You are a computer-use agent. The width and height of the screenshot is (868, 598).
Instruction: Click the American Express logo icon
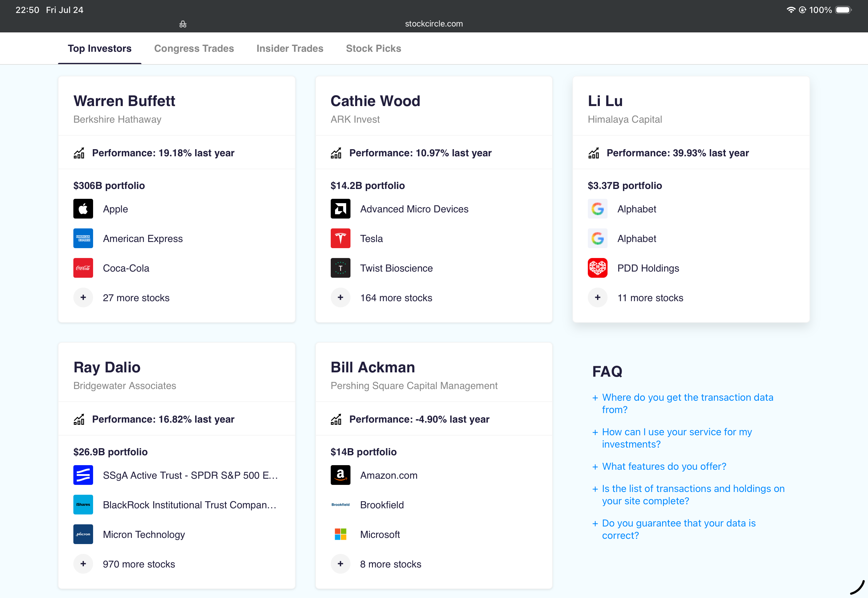click(83, 238)
